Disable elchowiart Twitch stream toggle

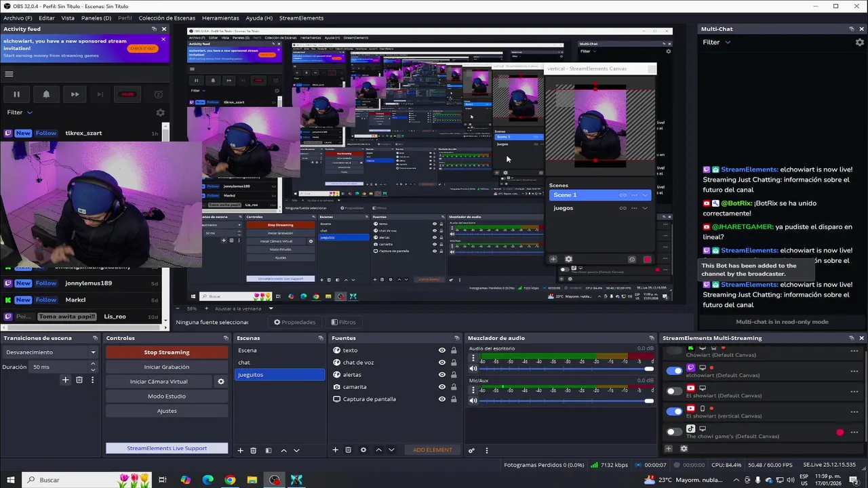[674, 371]
